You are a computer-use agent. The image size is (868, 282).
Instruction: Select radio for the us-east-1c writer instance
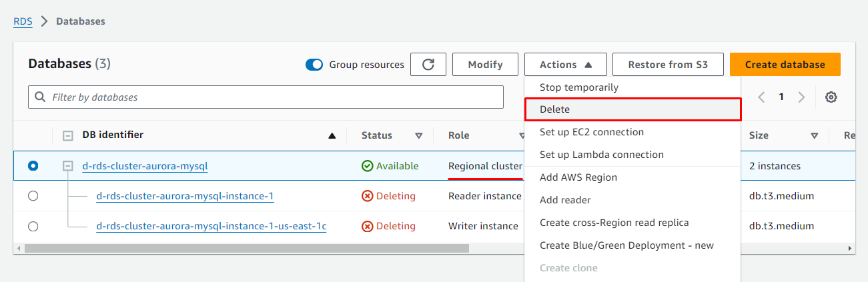[33, 226]
